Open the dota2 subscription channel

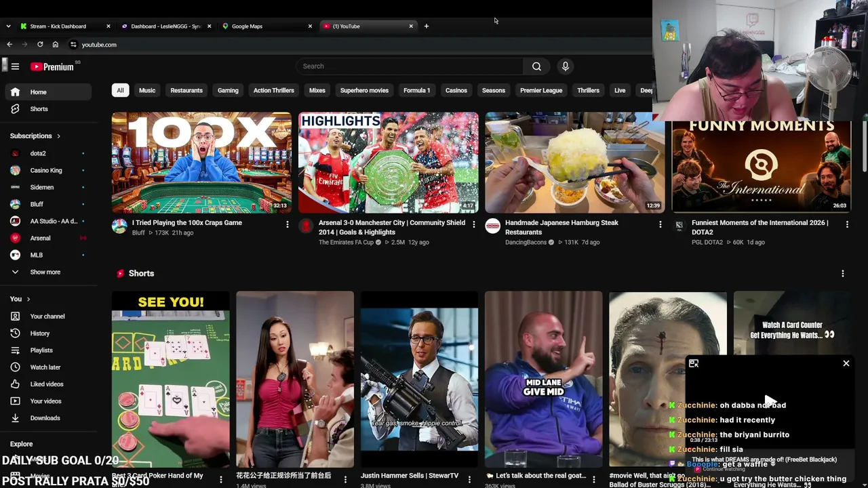47,154
